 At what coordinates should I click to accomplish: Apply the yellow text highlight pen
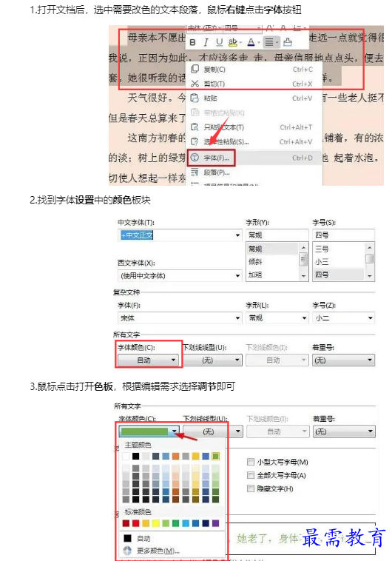(x=232, y=43)
